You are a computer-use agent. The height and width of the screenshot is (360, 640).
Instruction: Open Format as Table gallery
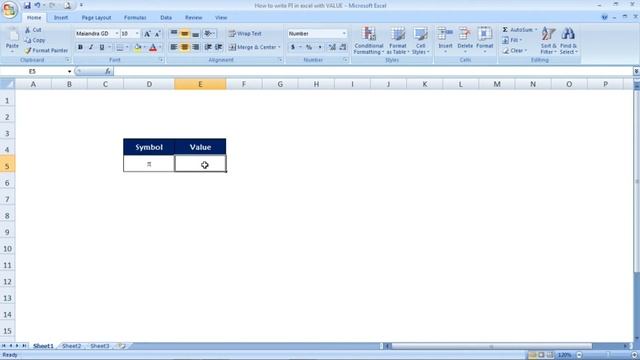click(x=398, y=40)
